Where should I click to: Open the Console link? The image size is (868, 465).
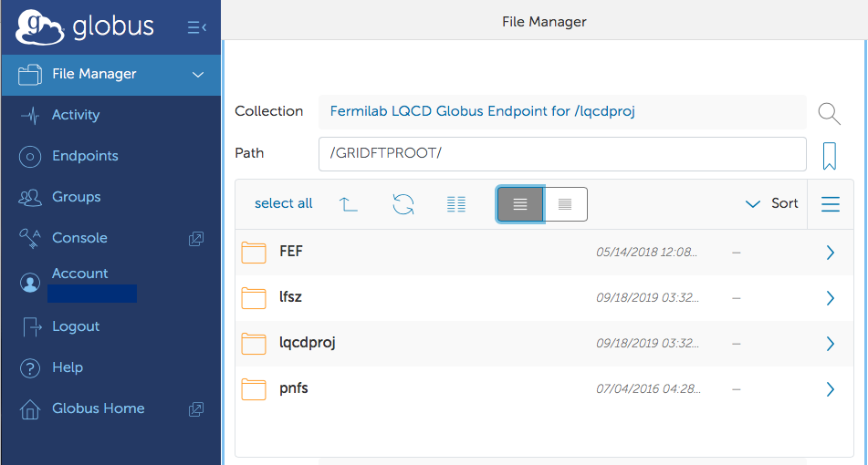coord(79,238)
